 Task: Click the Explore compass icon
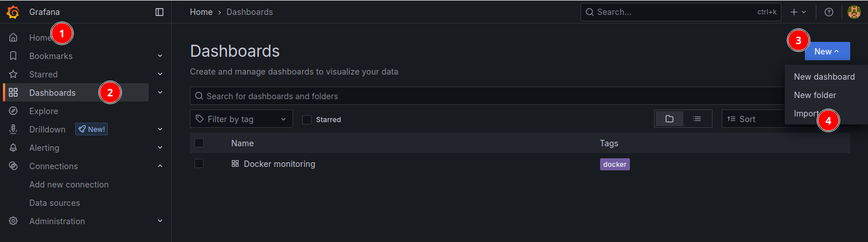pos(13,111)
